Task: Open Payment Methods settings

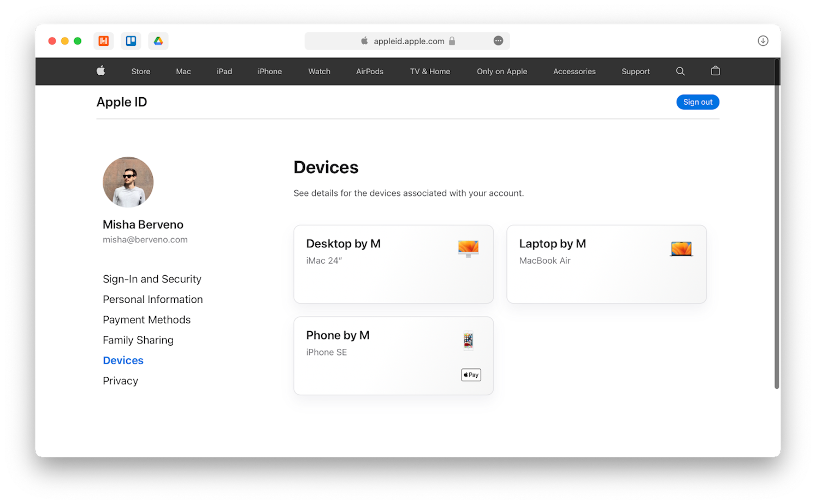Action: click(146, 319)
